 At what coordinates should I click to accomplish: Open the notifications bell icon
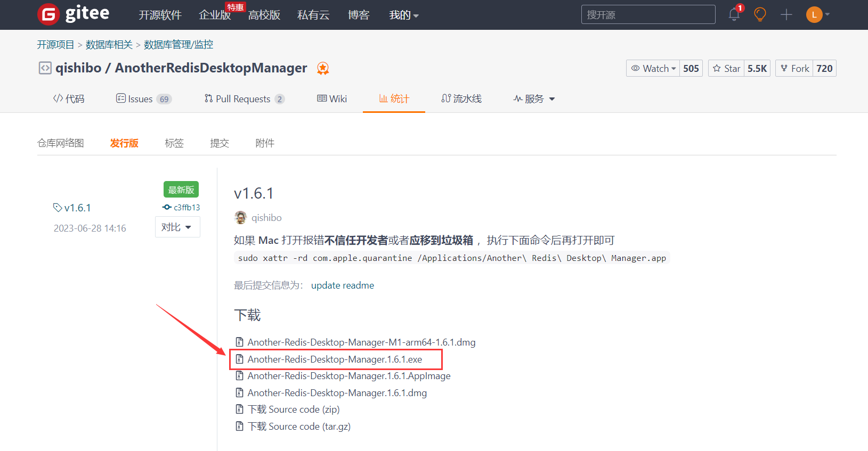point(734,14)
